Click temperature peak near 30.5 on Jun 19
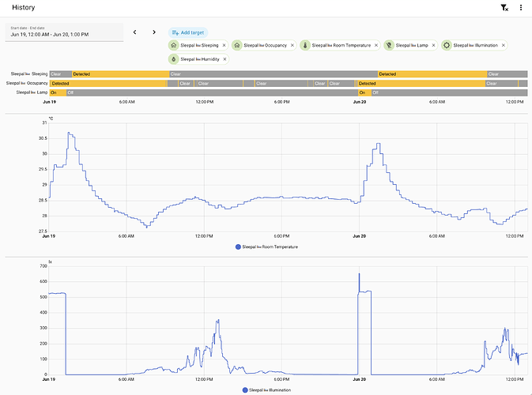 tap(69, 133)
